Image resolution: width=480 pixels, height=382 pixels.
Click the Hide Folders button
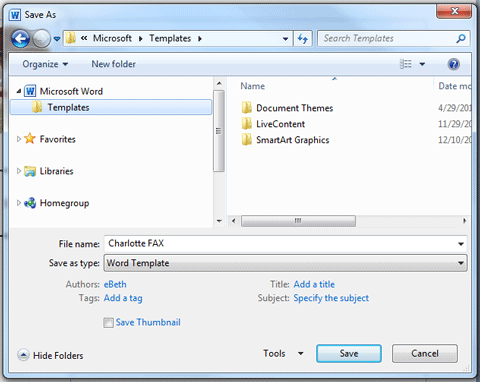coord(50,355)
